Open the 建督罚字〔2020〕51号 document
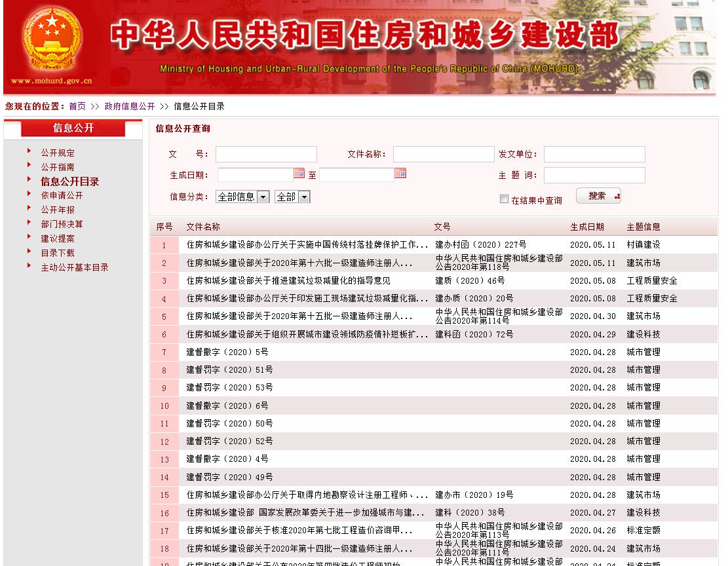 tap(229, 370)
